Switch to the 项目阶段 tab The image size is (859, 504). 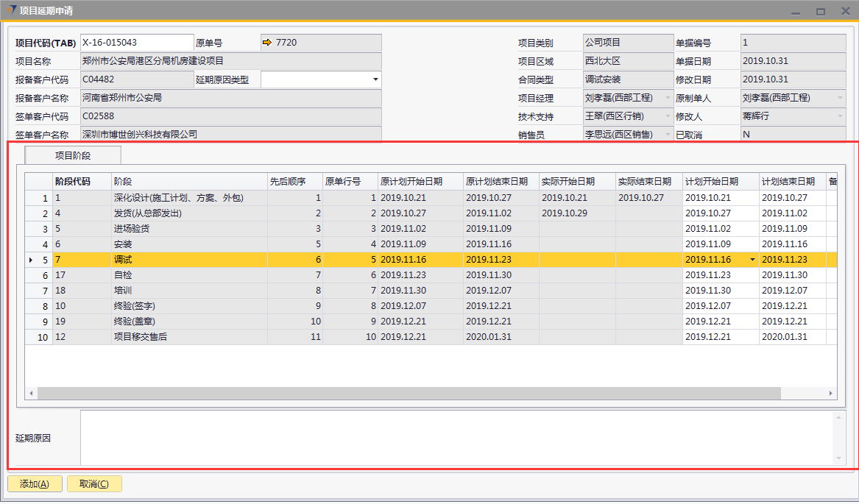[x=73, y=155]
